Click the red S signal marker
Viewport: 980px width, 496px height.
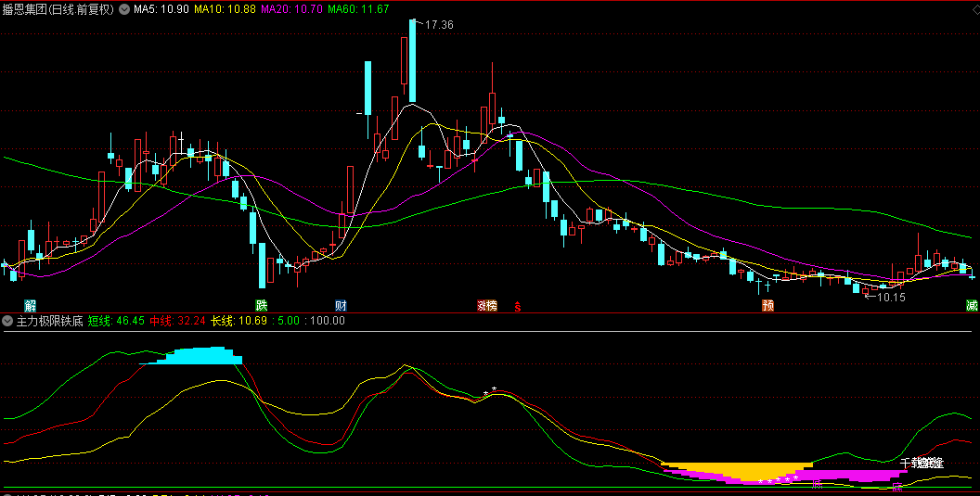[x=518, y=306]
